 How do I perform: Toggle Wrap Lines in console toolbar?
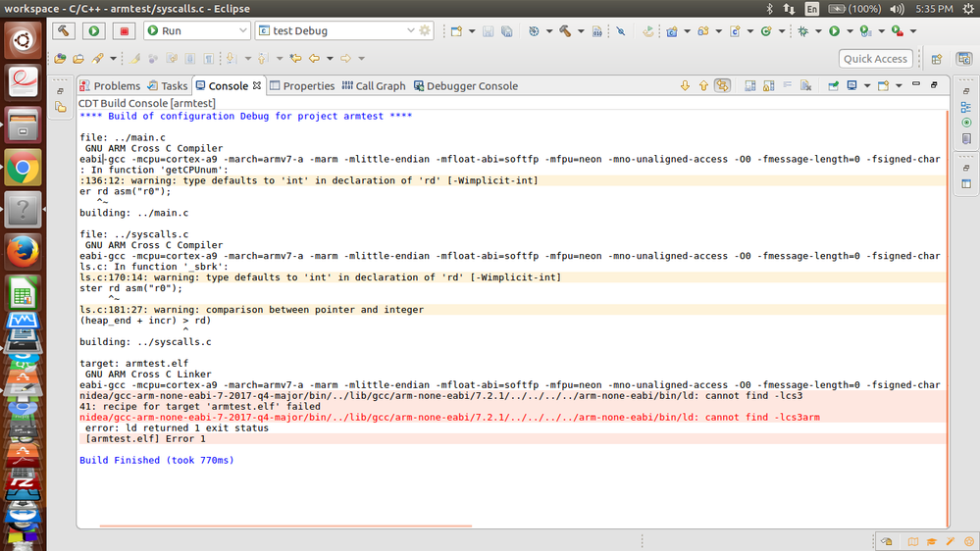[750, 85]
